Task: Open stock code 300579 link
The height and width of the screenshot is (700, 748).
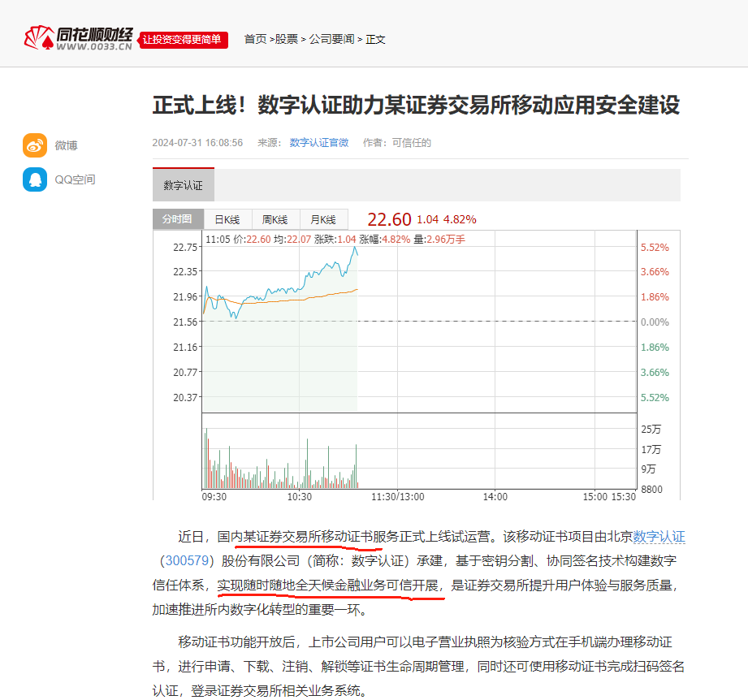Action: pyautogui.click(x=187, y=561)
